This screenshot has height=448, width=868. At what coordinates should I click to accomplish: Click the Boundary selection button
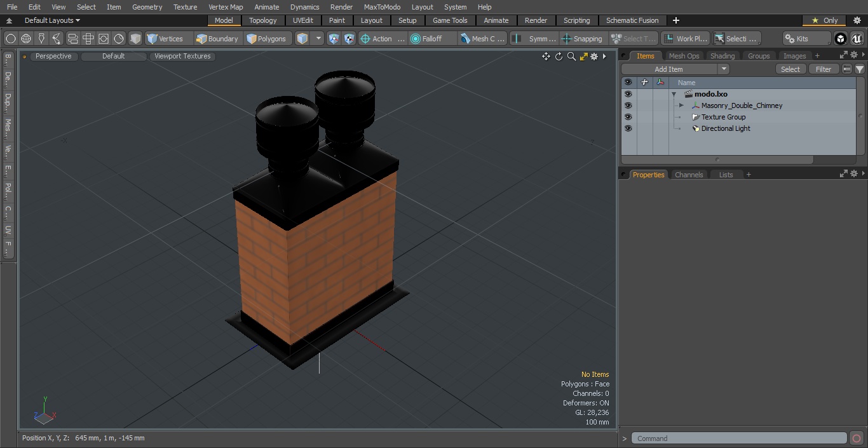[217, 39]
